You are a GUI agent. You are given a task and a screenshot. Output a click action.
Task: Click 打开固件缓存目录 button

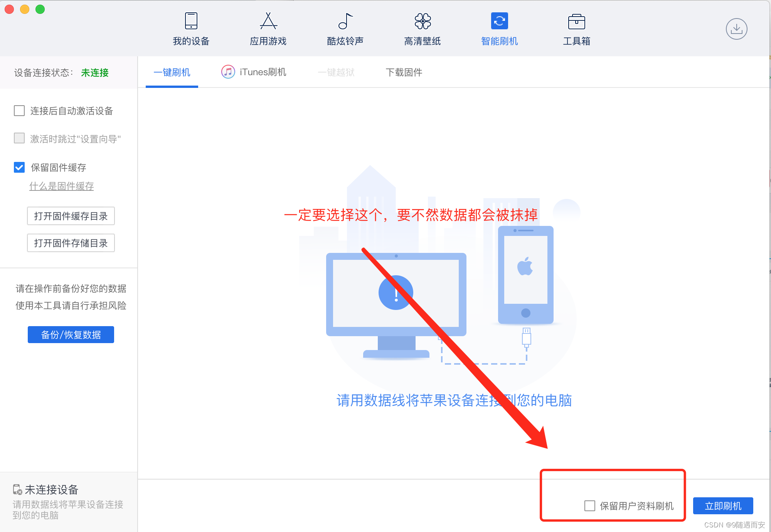[71, 216]
